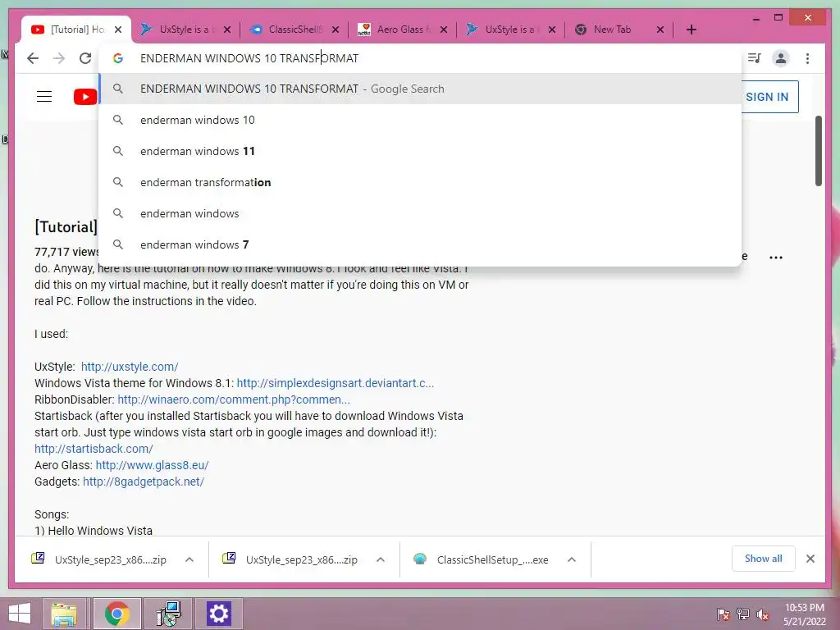This screenshot has height=630, width=840.
Task: Click the network tray icon
Action: coord(743,614)
